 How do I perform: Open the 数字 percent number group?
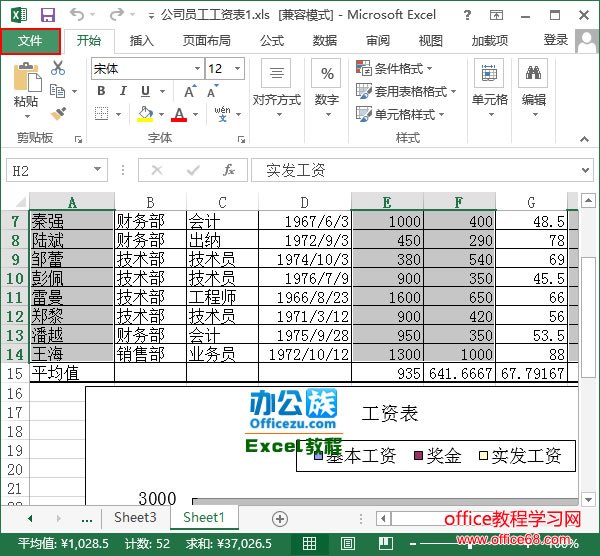click(x=326, y=89)
